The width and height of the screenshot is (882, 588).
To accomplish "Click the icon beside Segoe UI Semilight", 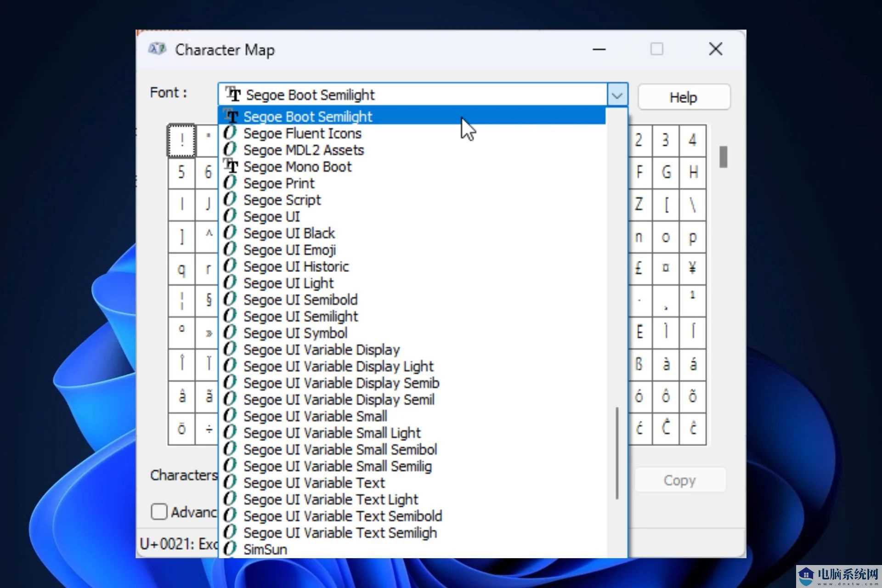I will point(230,316).
